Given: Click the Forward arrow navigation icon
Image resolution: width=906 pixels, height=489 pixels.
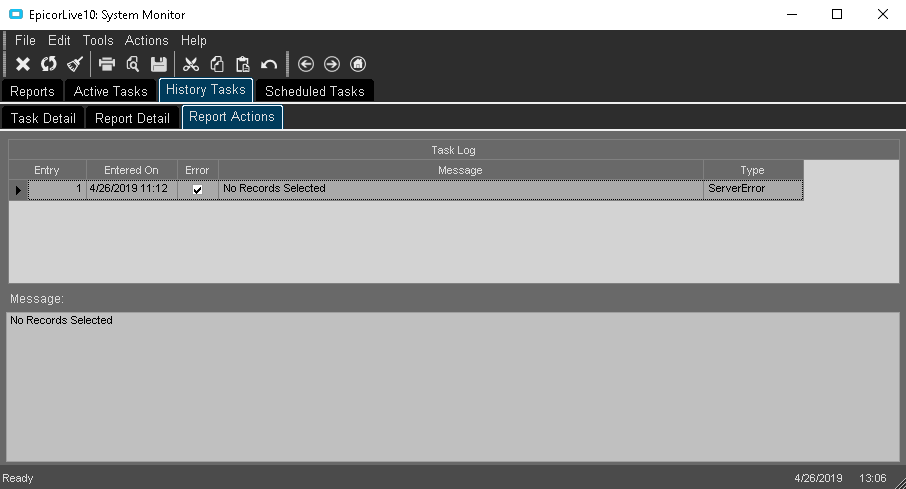Looking at the screenshot, I should point(332,64).
